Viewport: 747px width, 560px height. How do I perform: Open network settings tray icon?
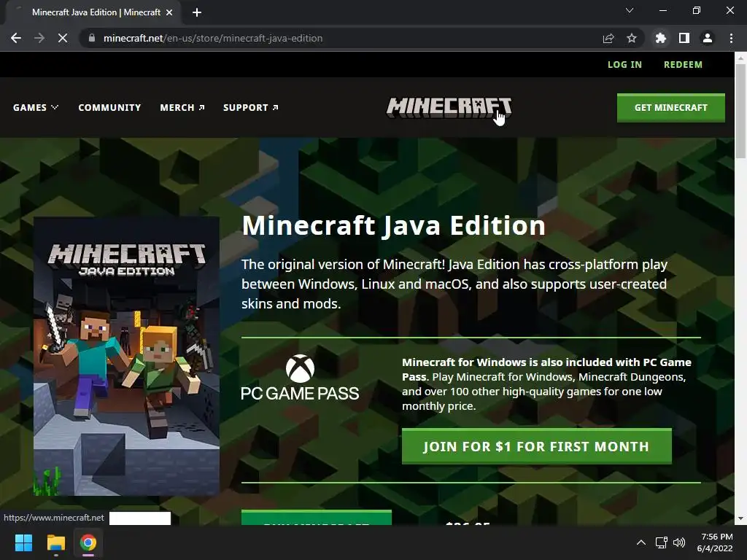click(661, 542)
